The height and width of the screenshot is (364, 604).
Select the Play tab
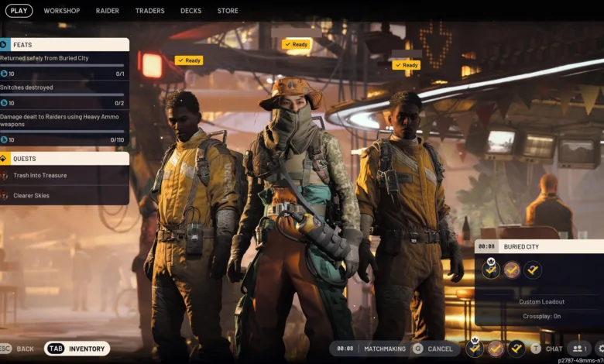coord(19,11)
